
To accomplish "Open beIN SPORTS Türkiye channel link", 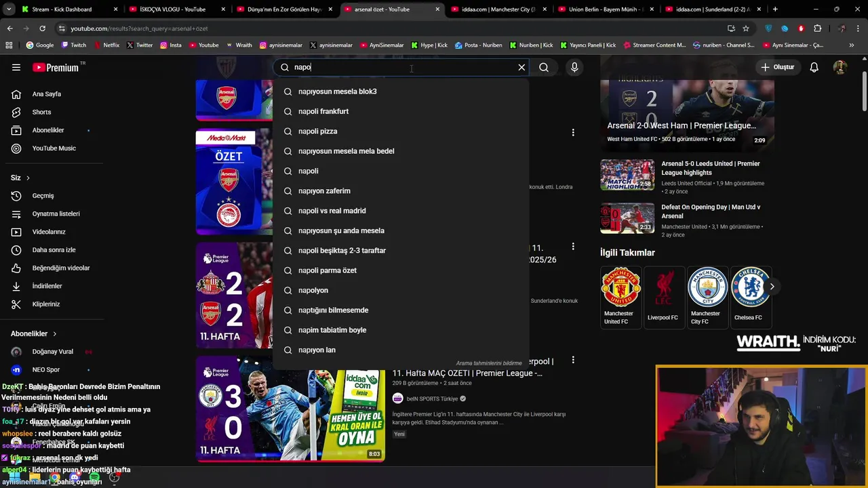I will (x=432, y=399).
